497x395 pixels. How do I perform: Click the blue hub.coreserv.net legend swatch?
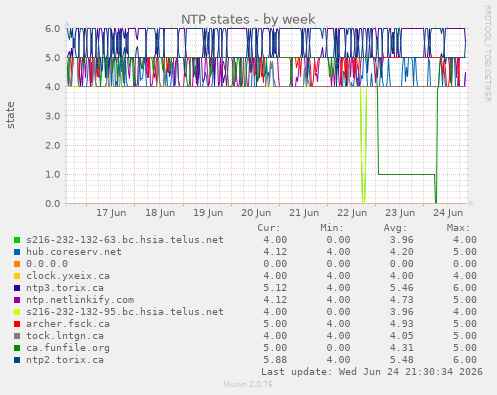point(17,252)
